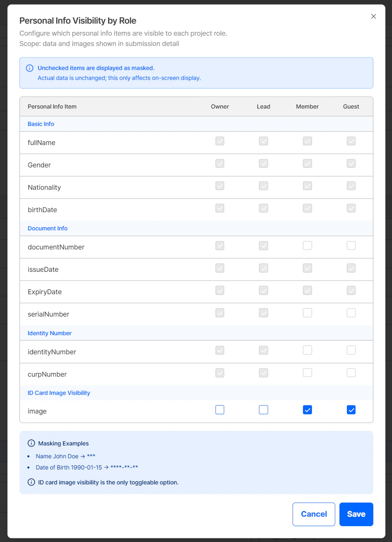Click ExpiryDate checkbox for Guest
This screenshot has height=542, width=392.
coord(351,290)
